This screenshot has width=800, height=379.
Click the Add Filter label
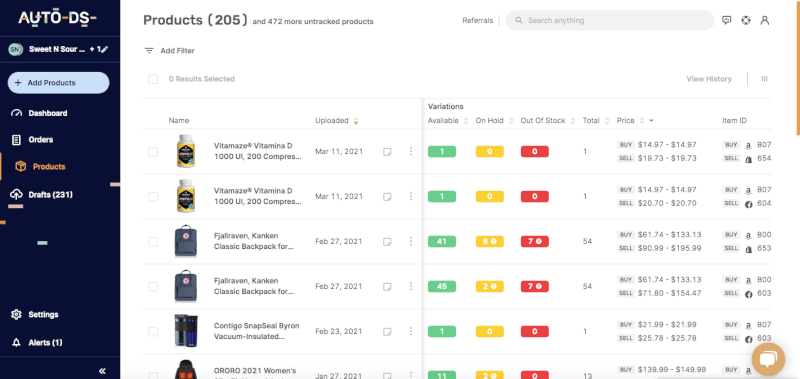[x=178, y=51]
